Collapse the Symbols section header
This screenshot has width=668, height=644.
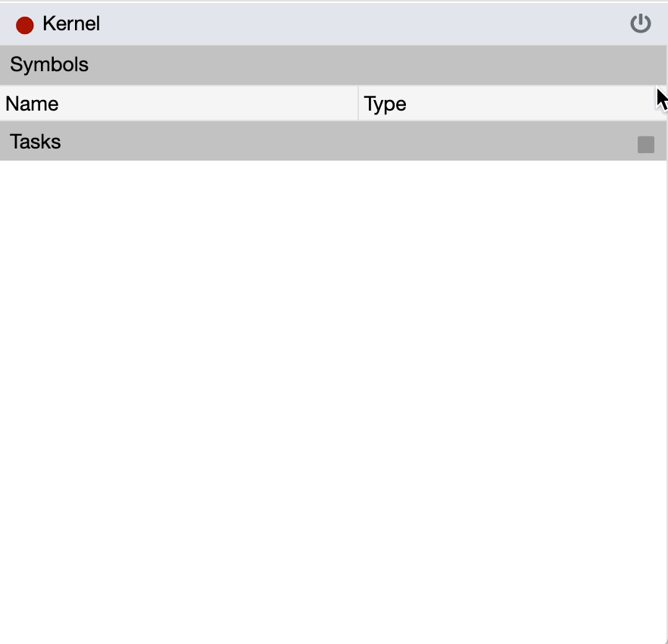pyautogui.click(x=333, y=65)
